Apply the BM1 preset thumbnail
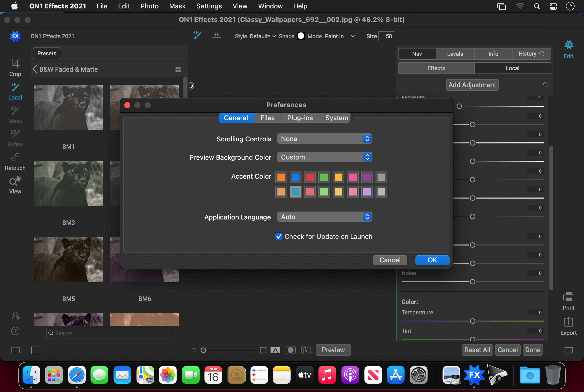 click(x=68, y=108)
